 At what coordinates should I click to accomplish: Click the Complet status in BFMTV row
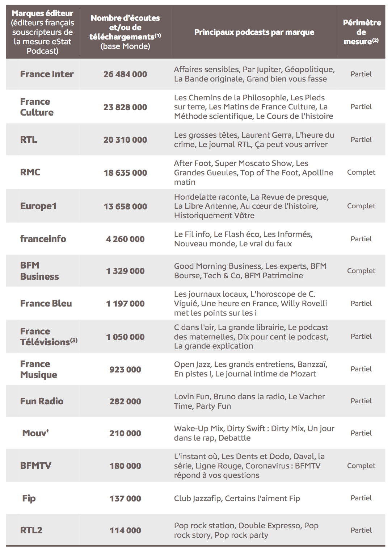(361, 466)
